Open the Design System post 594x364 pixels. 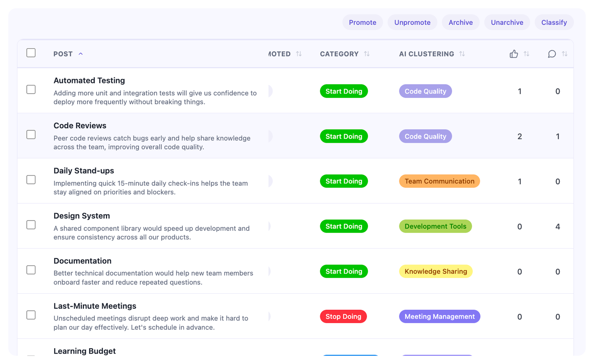tap(82, 216)
